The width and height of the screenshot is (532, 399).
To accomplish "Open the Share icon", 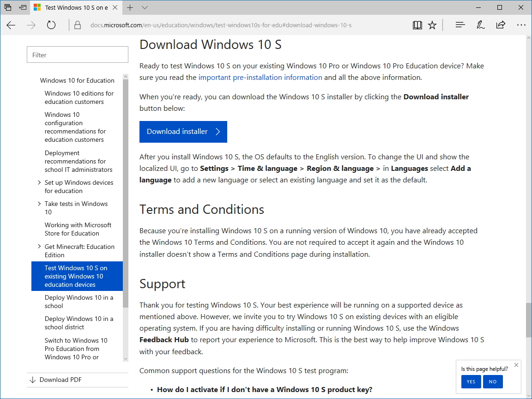I will 501,25.
